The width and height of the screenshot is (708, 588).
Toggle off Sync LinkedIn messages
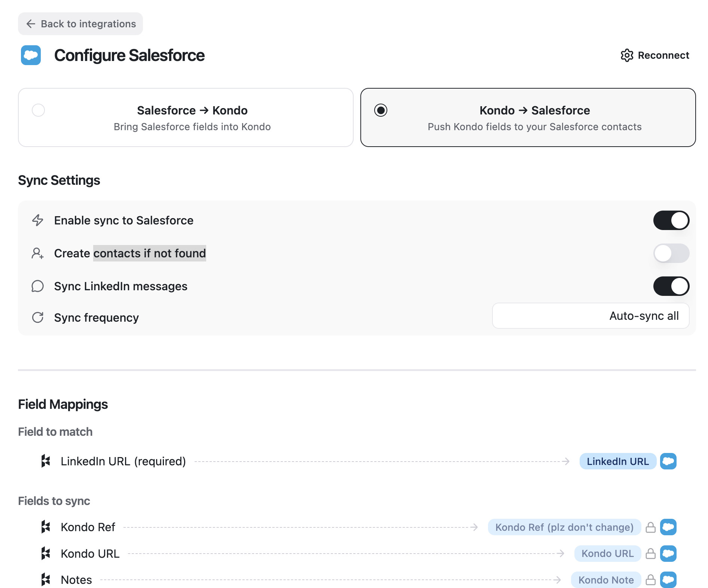(671, 286)
